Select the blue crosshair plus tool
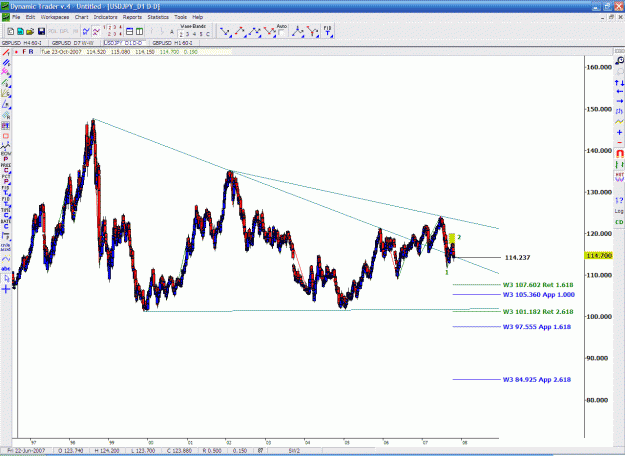625x456 pixels. click(x=6, y=289)
